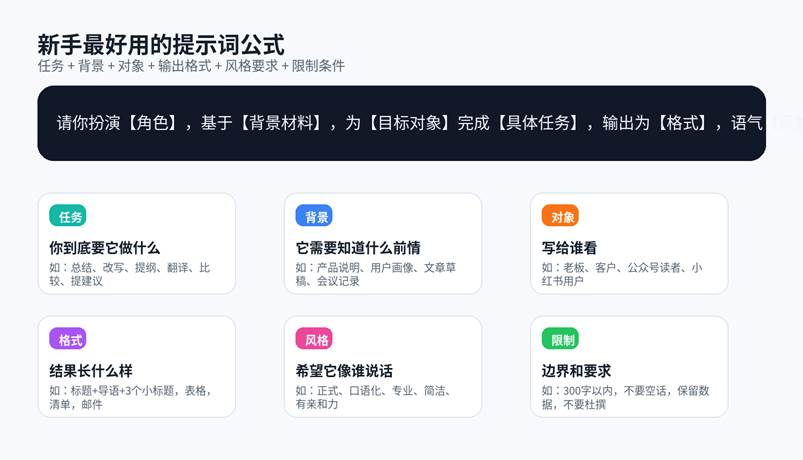The height and width of the screenshot is (460, 803).
Task: Click the 写给谁看 card heading
Action: click(x=569, y=247)
